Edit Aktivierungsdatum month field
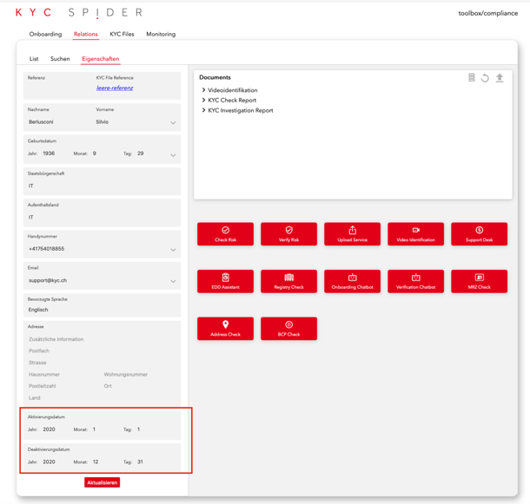 point(94,429)
